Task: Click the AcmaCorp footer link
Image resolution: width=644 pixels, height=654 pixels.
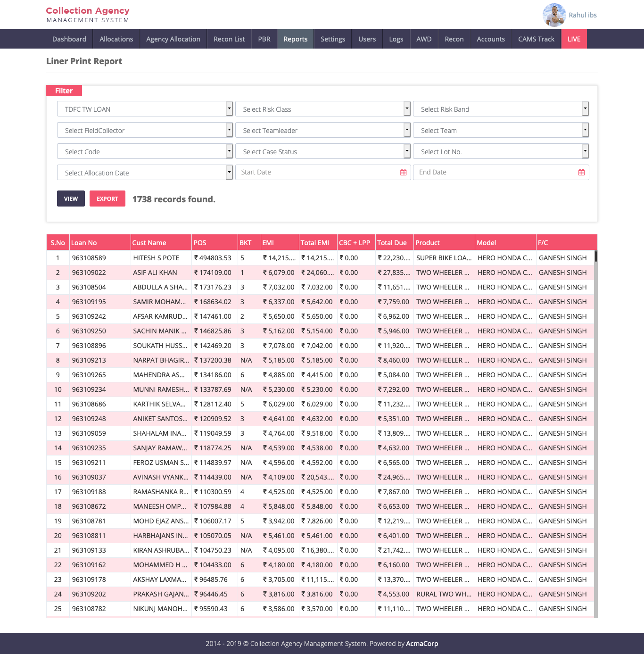Action: (422, 644)
